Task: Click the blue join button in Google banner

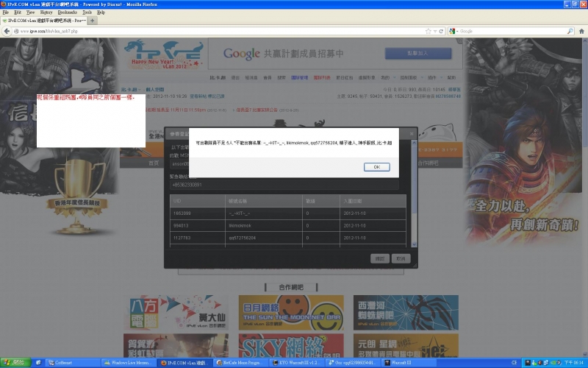Action: point(418,53)
